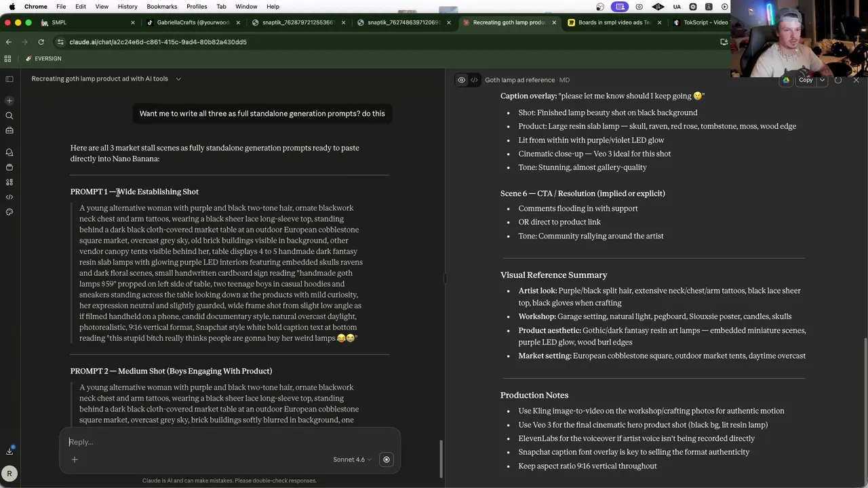Viewport: 868px width, 488px height.
Task: Click the site info icon in the address bar
Action: click(x=60, y=42)
